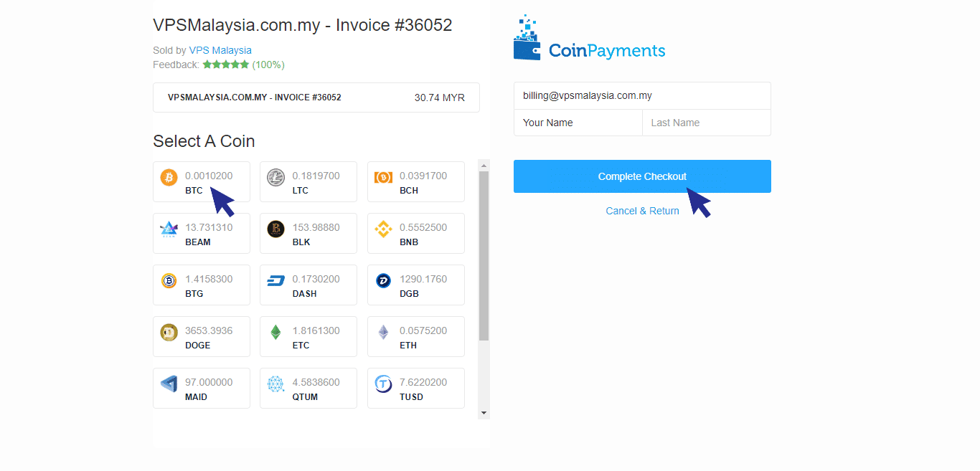Select the Binance Coin BNB icon
The height and width of the screenshot is (471, 980).
pos(384,229)
